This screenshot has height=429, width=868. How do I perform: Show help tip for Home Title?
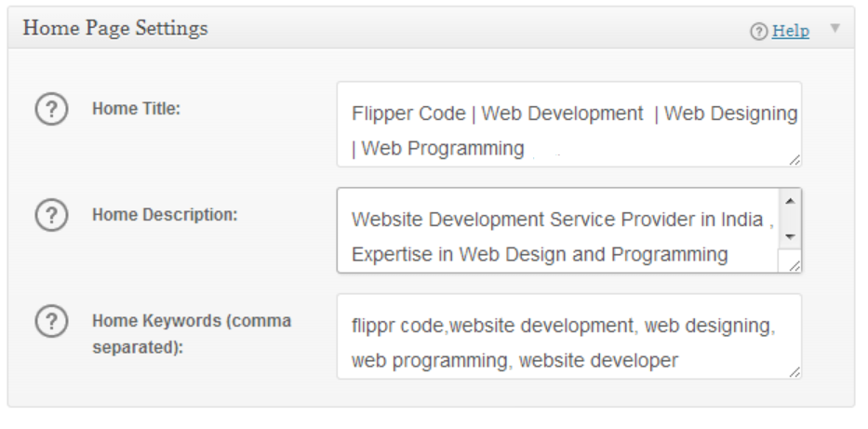(x=51, y=109)
